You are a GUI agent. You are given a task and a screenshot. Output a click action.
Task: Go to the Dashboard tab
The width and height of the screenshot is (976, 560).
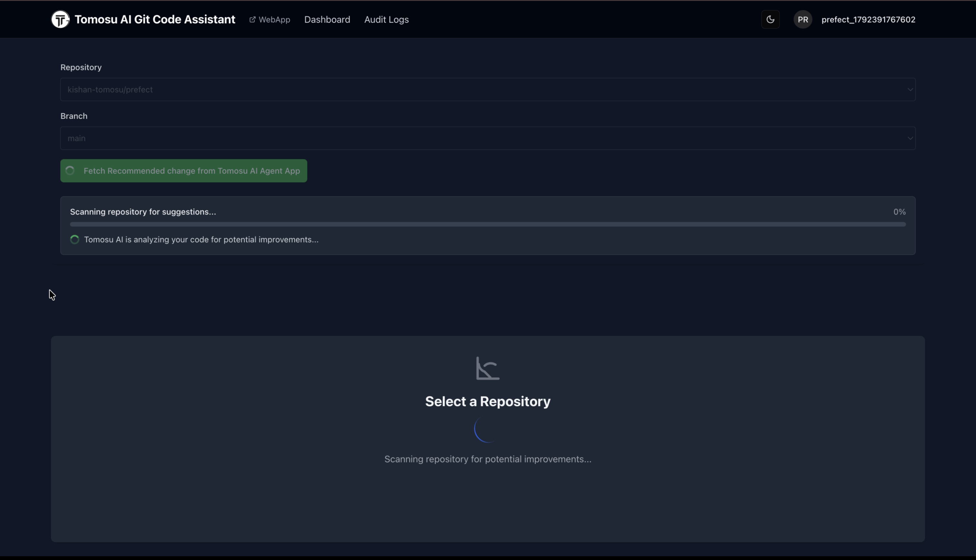click(x=327, y=19)
